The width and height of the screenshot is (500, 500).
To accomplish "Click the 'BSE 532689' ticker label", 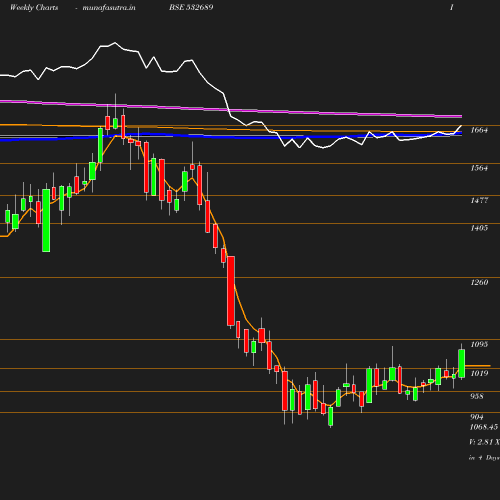I will 191,7.
